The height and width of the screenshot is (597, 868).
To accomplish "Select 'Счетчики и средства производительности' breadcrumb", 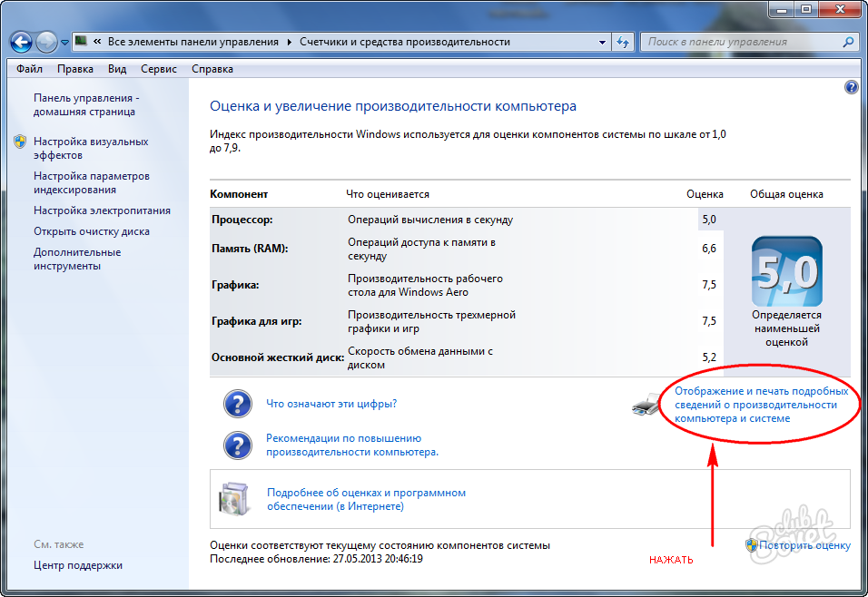I will (405, 42).
